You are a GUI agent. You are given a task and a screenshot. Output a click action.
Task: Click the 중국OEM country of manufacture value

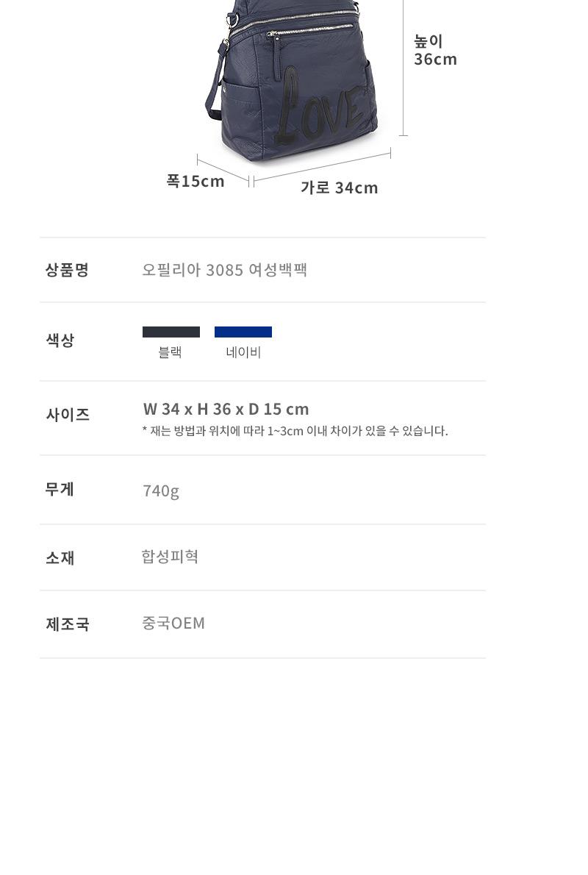tap(173, 624)
